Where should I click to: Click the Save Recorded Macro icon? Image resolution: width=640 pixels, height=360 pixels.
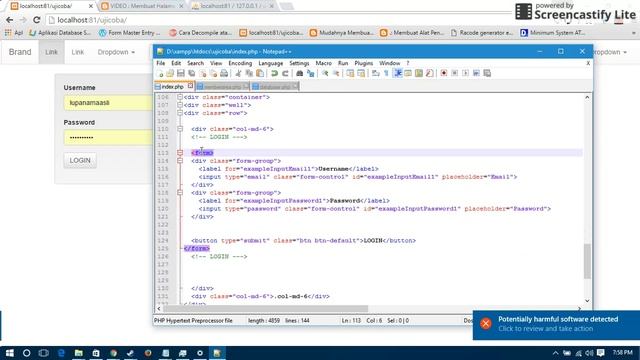487,73
